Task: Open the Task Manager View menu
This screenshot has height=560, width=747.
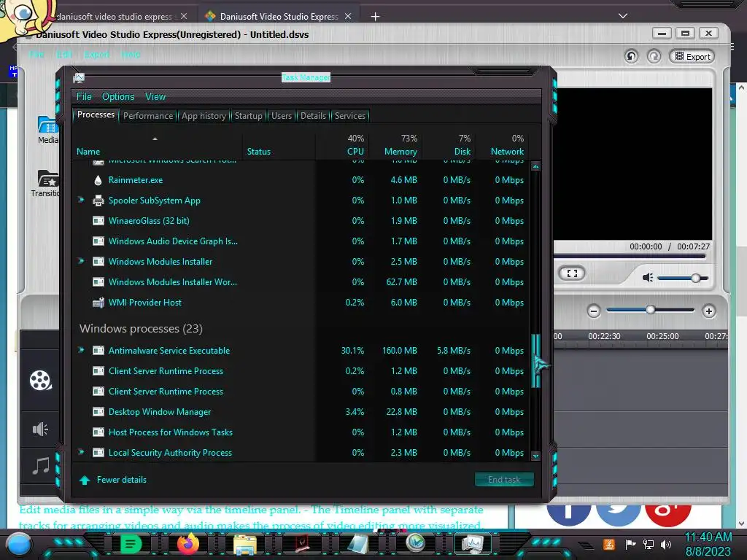Action: click(155, 97)
